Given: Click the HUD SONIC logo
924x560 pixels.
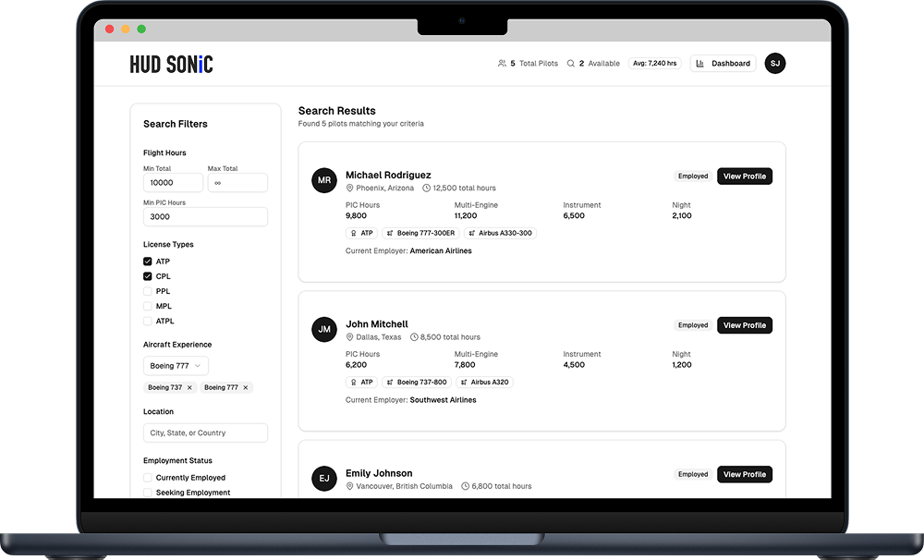Looking at the screenshot, I should click(171, 64).
